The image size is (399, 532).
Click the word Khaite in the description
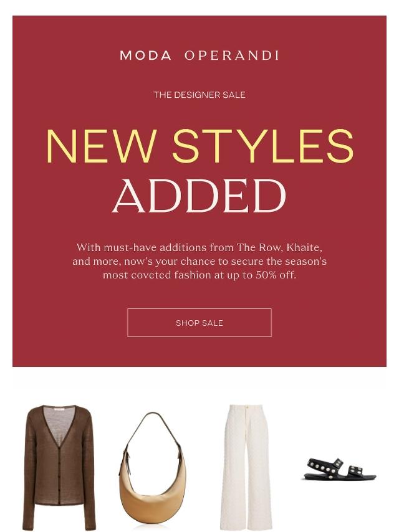click(x=304, y=247)
